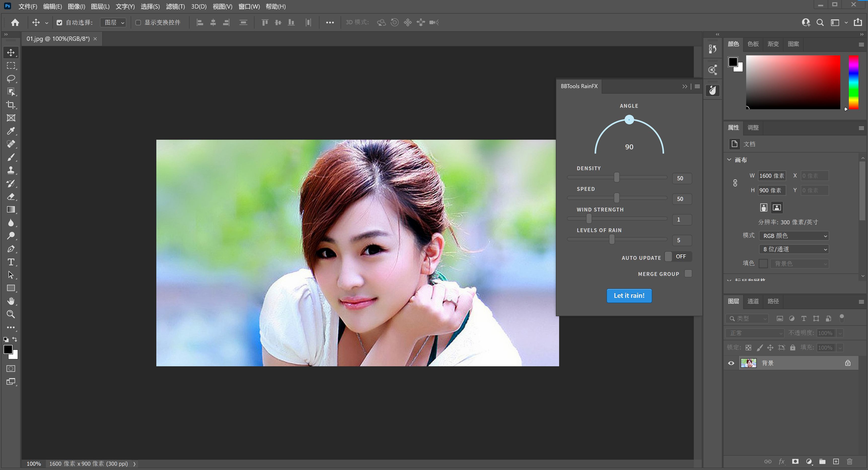The width and height of the screenshot is (868, 470).
Task: Collapse the 画布 section
Action: point(729,160)
